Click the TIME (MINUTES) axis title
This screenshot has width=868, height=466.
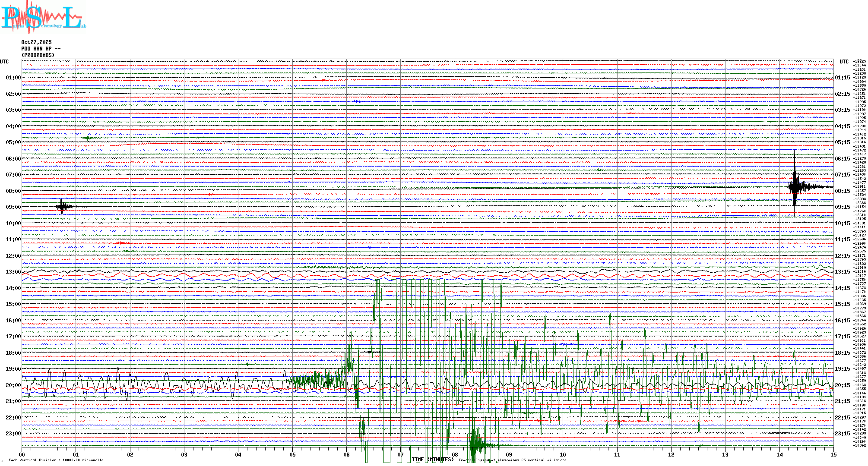[x=433, y=460]
